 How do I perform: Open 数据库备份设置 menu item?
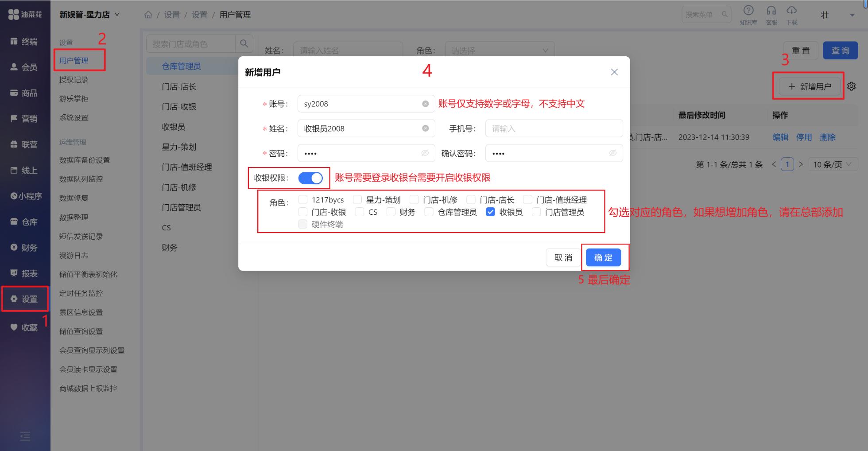(x=85, y=160)
